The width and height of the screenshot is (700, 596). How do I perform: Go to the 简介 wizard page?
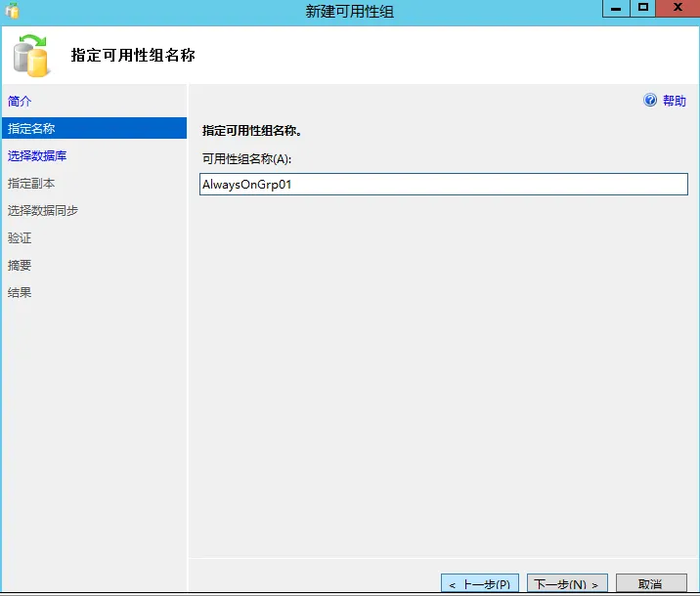(20, 102)
